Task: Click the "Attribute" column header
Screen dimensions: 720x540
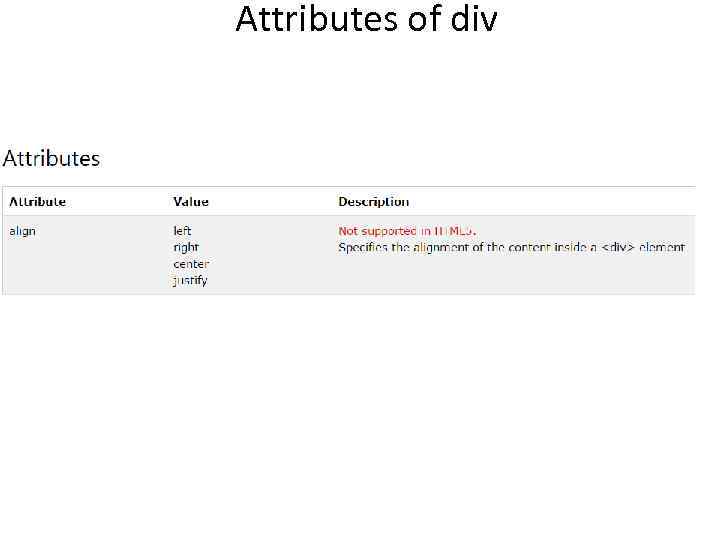Action: 37,202
